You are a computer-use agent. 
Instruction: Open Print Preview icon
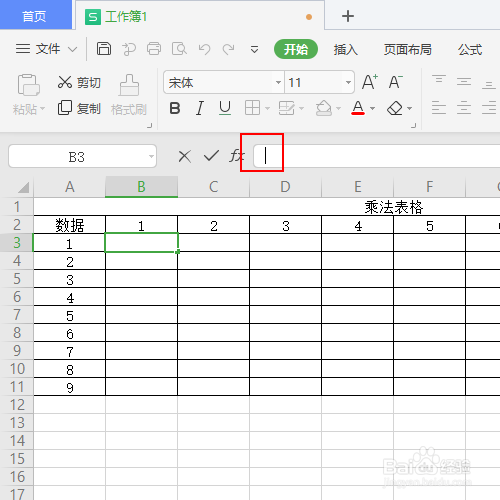click(179, 49)
